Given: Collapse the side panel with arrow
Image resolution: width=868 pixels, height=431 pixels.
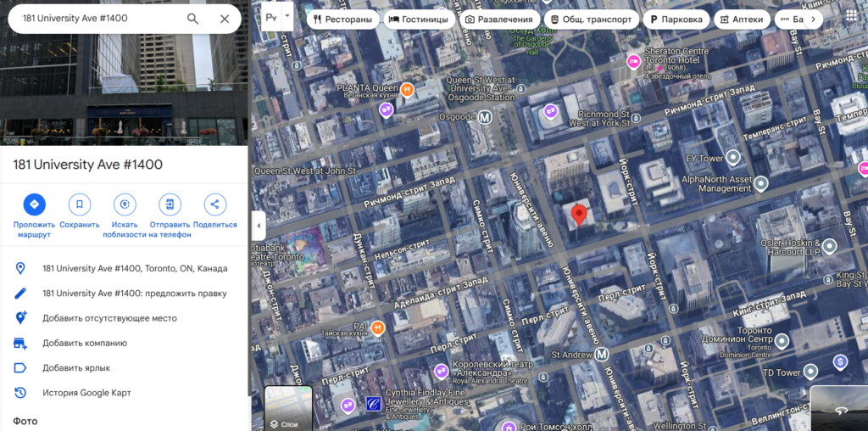Looking at the screenshot, I should (x=259, y=226).
